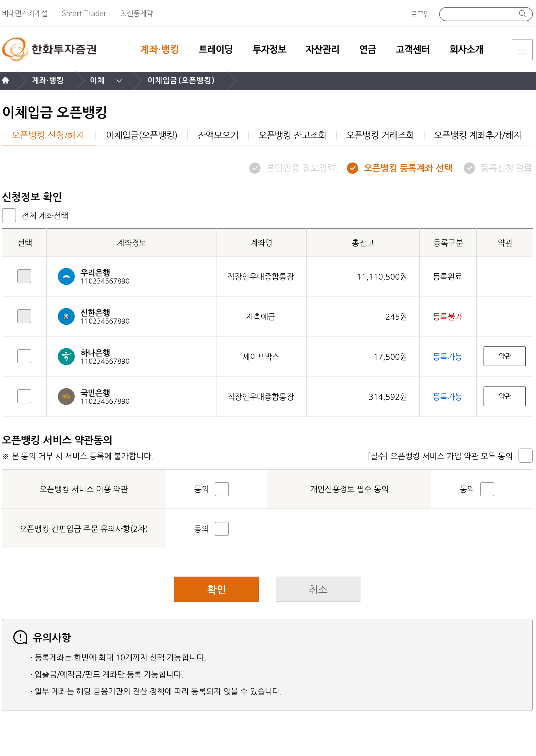Select the 우리은행 account checkbox

pyautogui.click(x=24, y=276)
